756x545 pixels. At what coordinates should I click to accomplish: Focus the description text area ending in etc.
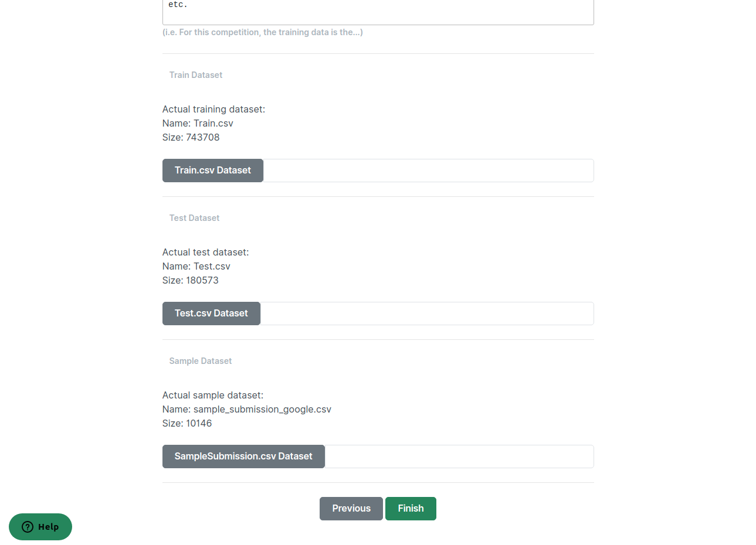(x=378, y=11)
